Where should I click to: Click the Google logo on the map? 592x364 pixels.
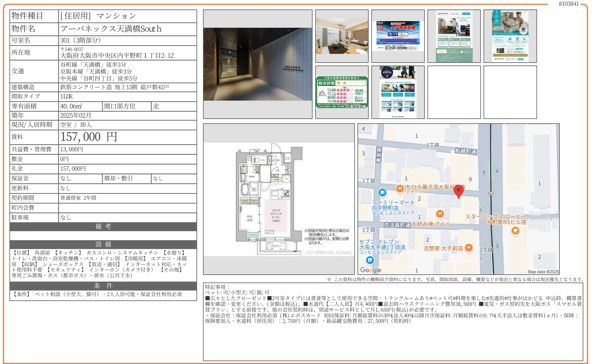(370, 270)
